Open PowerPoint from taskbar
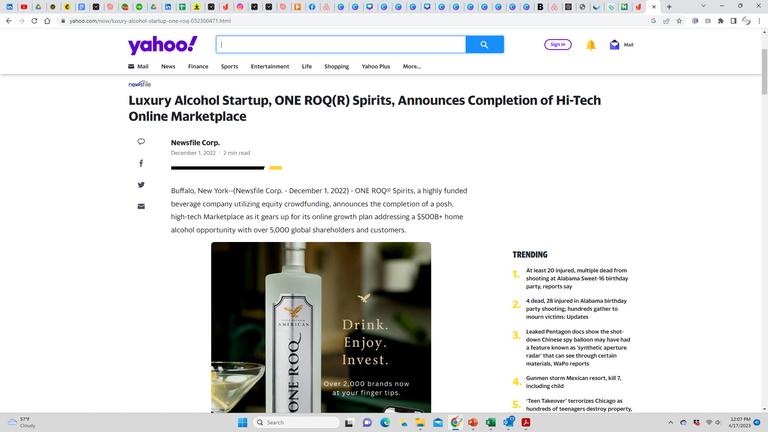Image resolution: width=768 pixels, height=432 pixels. point(473,422)
